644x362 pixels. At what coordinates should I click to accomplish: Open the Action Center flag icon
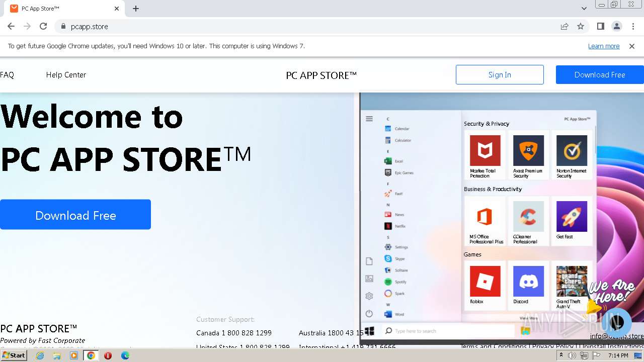click(x=596, y=355)
